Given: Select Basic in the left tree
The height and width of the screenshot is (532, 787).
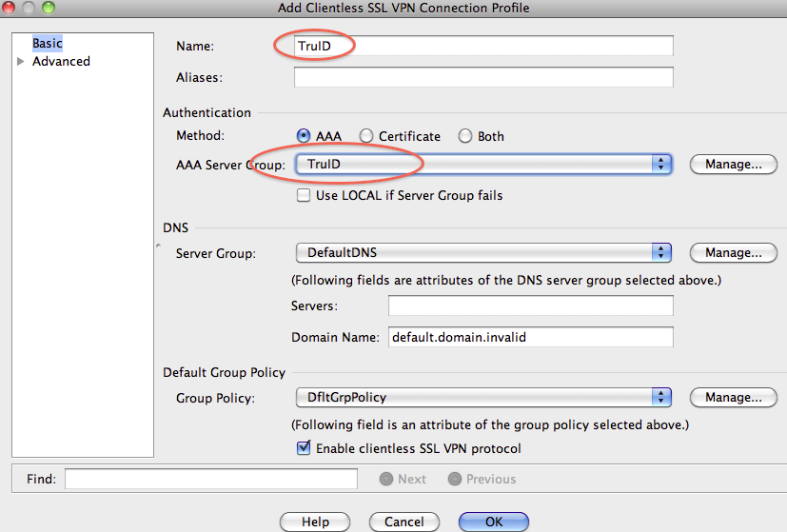Looking at the screenshot, I should 47,44.
